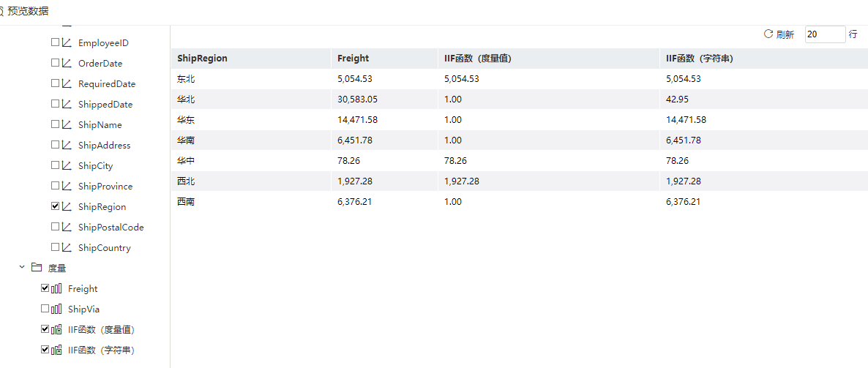This screenshot has height=368, width=868.
Task: Collapse the 度量 folder chevron
Action: point(22,267)
